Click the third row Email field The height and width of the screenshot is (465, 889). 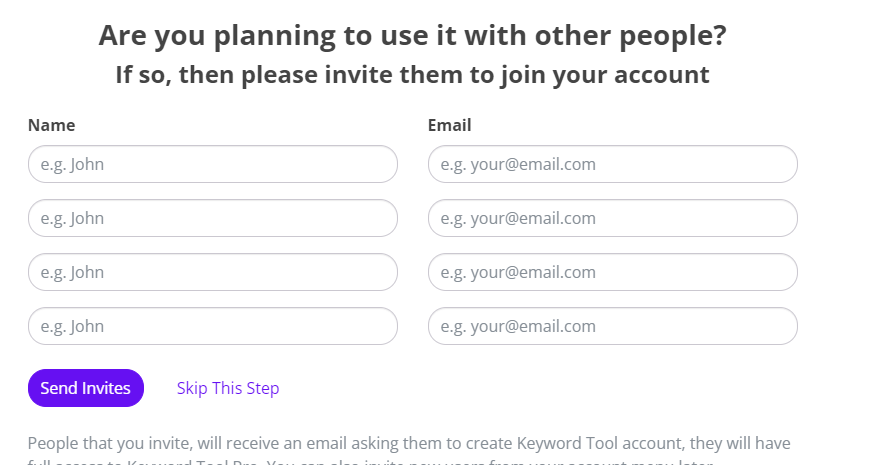[613, 272]
